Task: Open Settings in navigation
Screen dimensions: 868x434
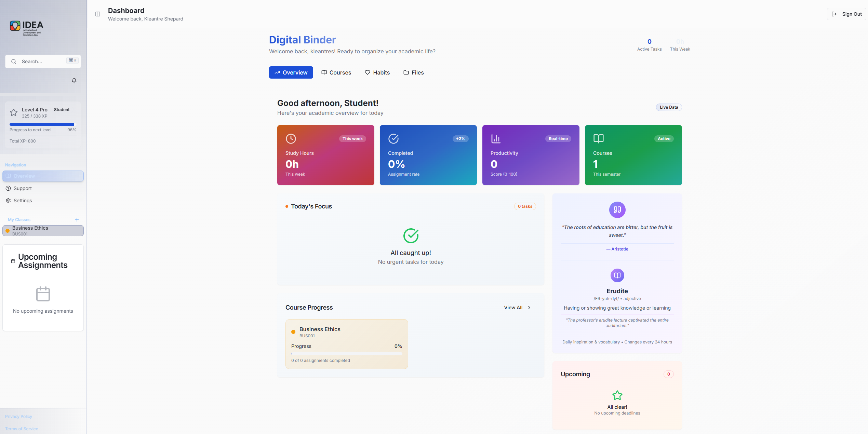Action: click(x=23, y=201)
